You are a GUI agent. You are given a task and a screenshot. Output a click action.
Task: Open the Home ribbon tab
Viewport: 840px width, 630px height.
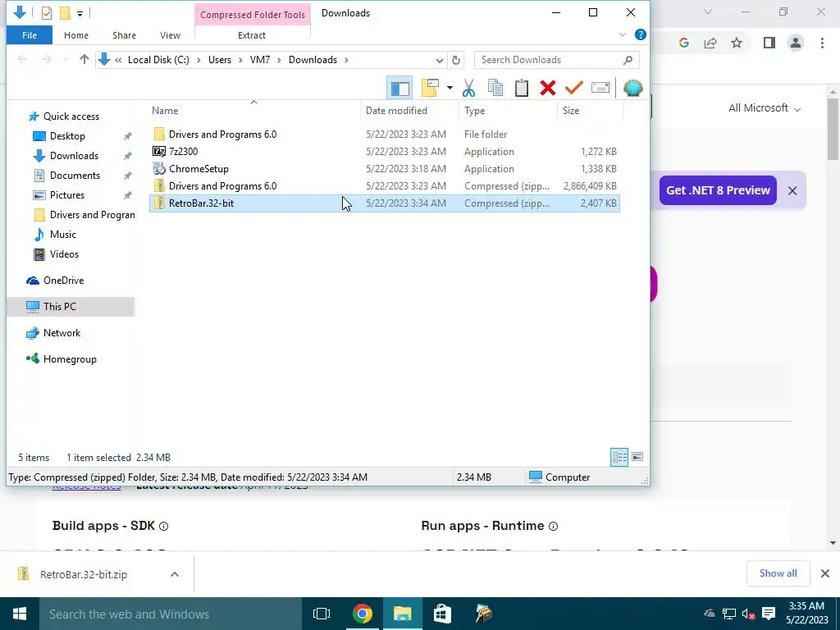click(76, 35)
